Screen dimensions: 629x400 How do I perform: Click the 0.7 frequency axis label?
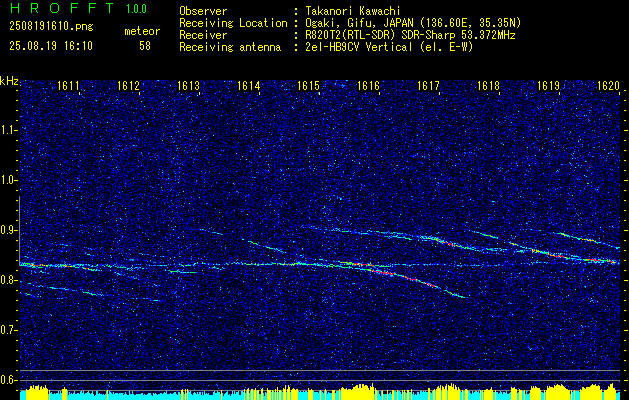(8, 330)
